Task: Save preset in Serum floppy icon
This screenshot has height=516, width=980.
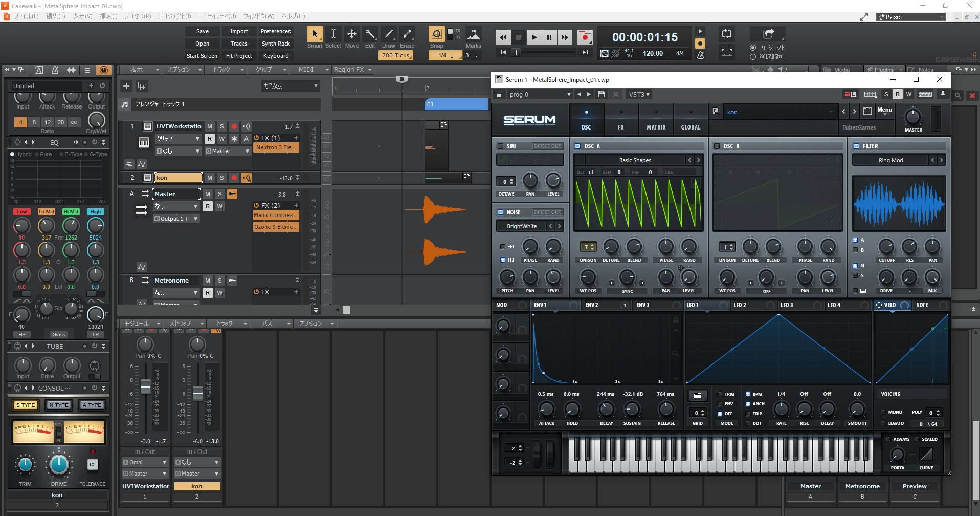Action: (716, 112)
